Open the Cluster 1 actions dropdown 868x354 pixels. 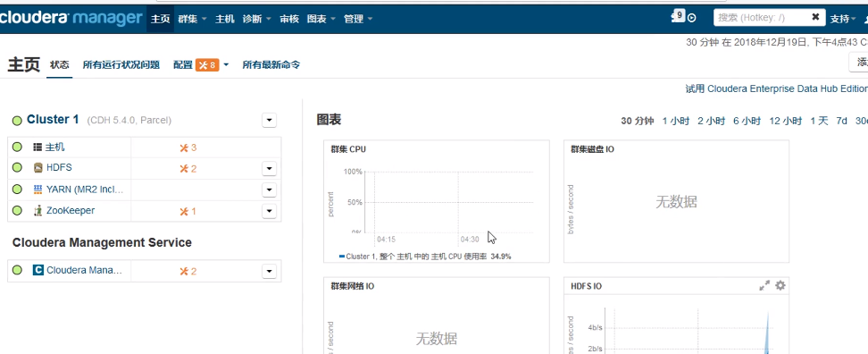click(x=269, y=120)
